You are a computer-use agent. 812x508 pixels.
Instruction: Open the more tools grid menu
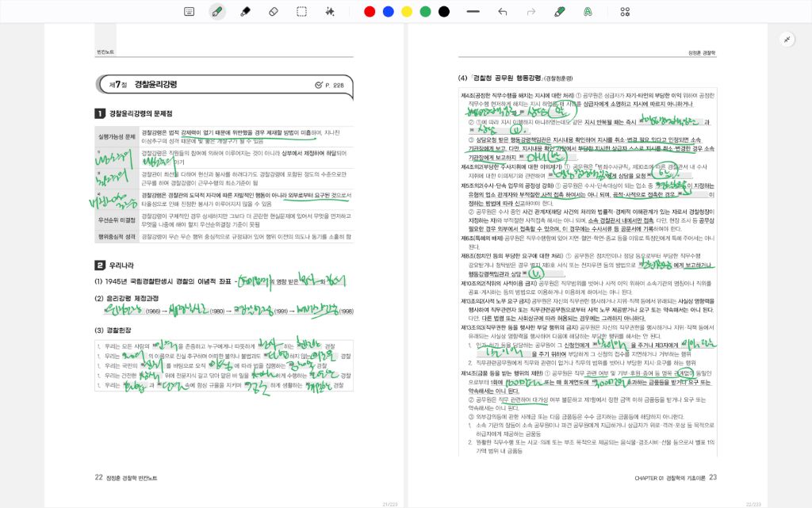(x=625, y=12)
